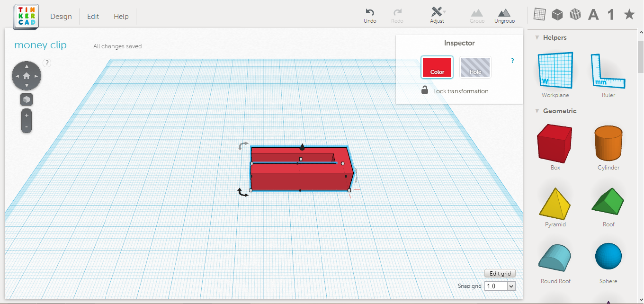Open the star favorites category
This screenshot has height=304, width=644.
[x=629, y=15]
